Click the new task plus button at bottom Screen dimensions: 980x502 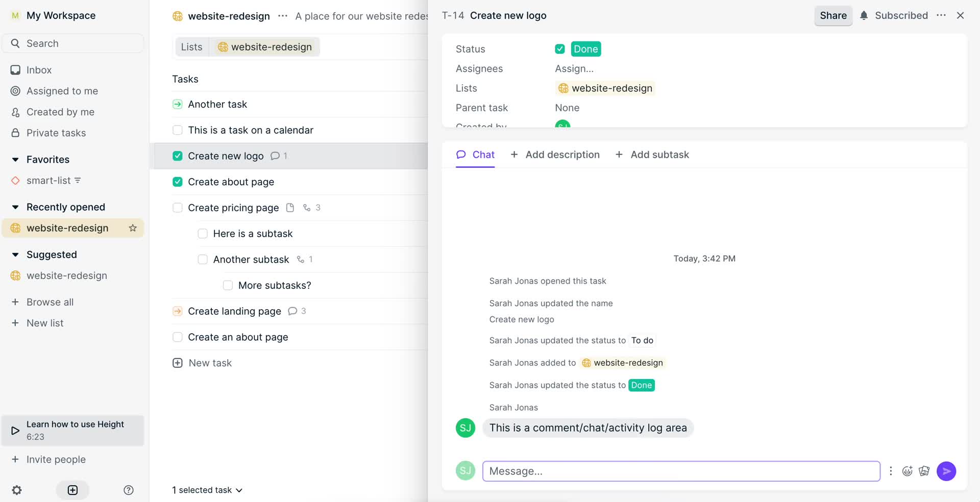(72, 490)
